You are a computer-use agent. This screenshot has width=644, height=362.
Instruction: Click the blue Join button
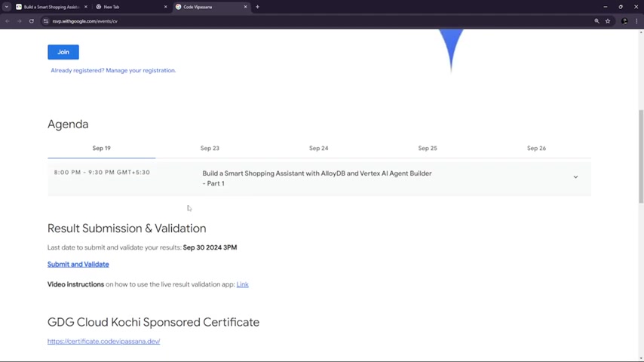coord(63,52)
